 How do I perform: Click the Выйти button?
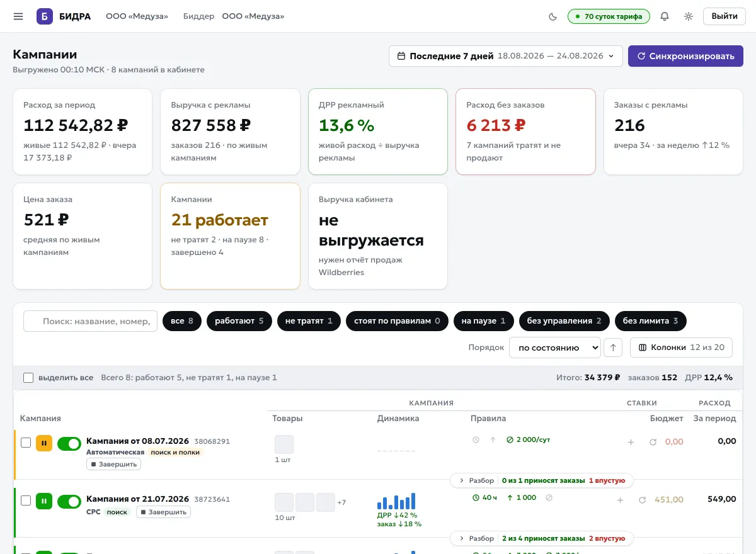click(724, 16)
